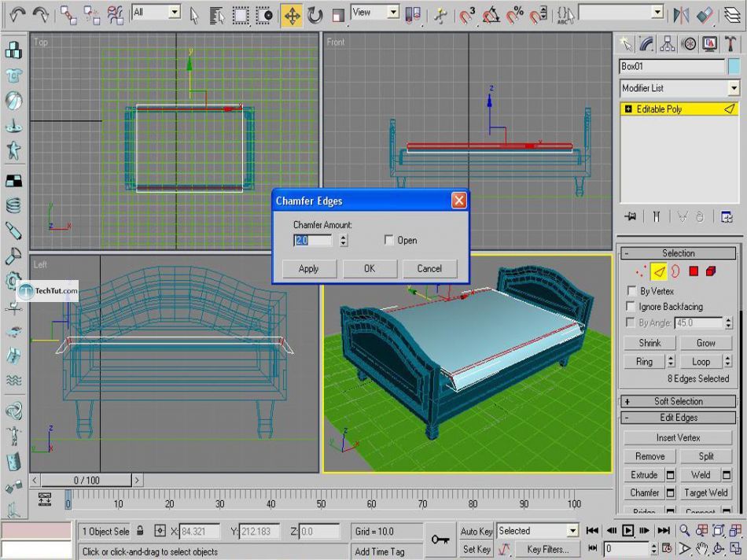Enable the By Angle checkbox
747x560 pixels.
pos(631,322)
